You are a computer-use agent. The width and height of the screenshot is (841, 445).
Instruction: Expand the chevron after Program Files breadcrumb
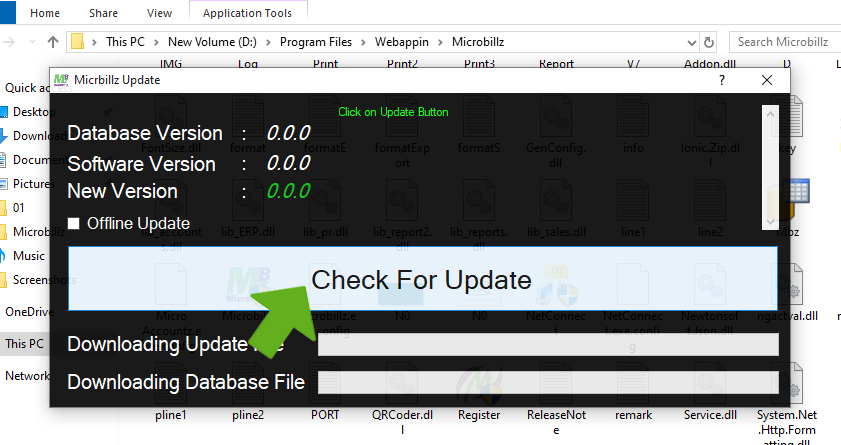tap(364, 42)
